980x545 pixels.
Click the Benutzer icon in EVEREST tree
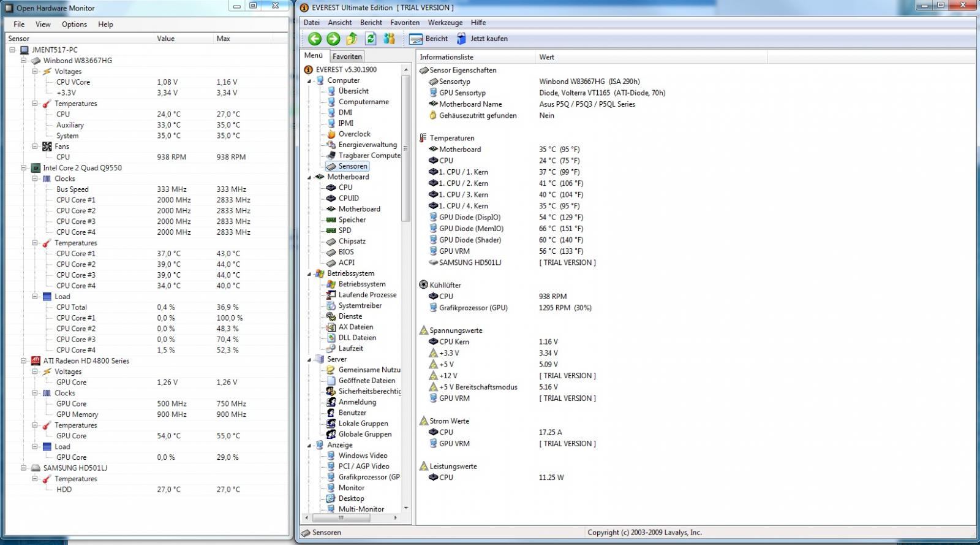(x=331, y=413)
